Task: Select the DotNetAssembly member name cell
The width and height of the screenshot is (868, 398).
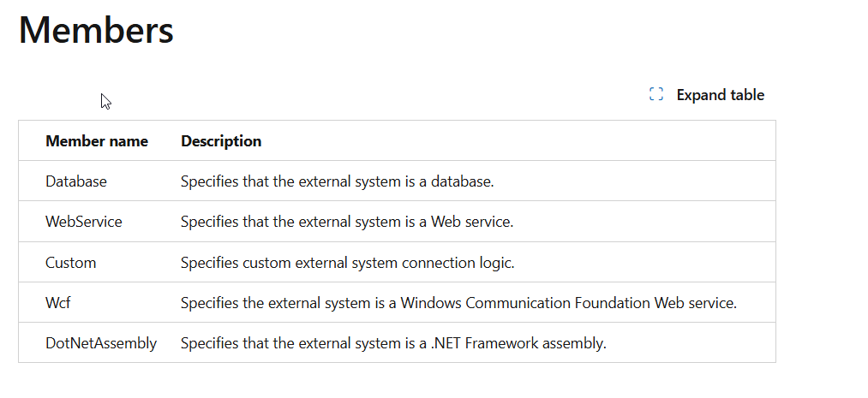Action: [x=101, y=343]
